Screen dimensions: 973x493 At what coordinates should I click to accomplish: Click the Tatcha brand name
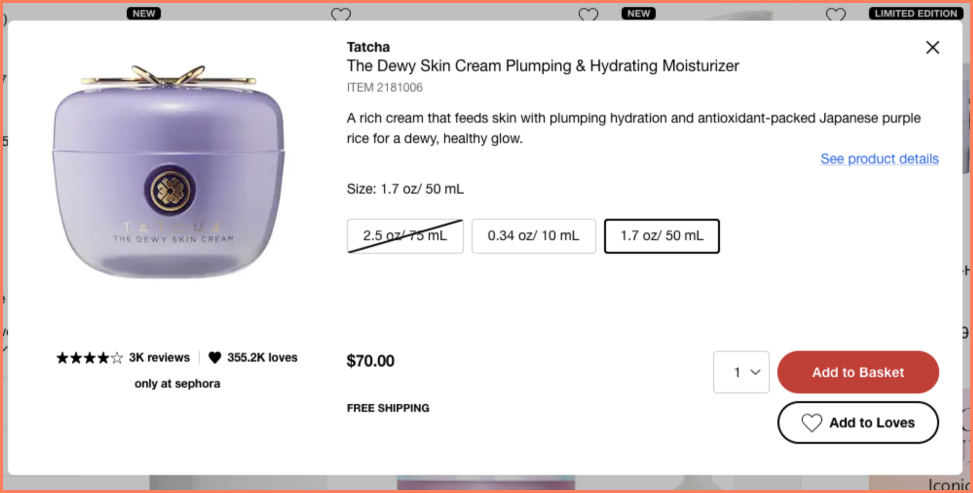368,47
